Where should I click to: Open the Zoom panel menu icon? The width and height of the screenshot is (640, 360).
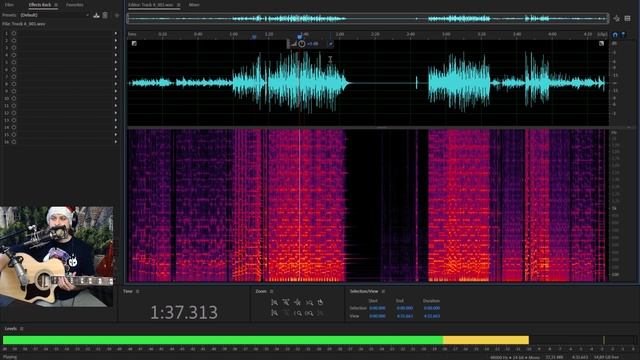[271, 291]
